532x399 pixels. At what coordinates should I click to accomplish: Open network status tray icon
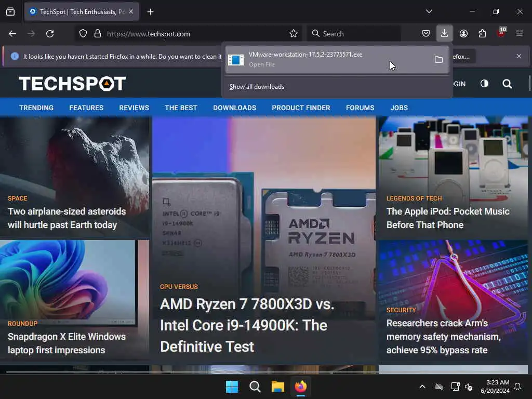pos(455,387)
